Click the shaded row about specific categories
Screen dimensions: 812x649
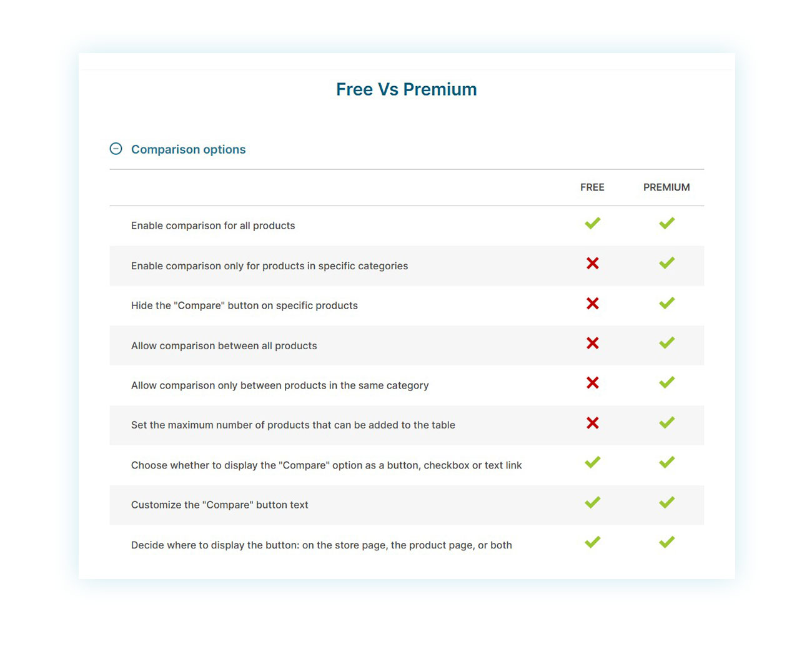[269, 265]
